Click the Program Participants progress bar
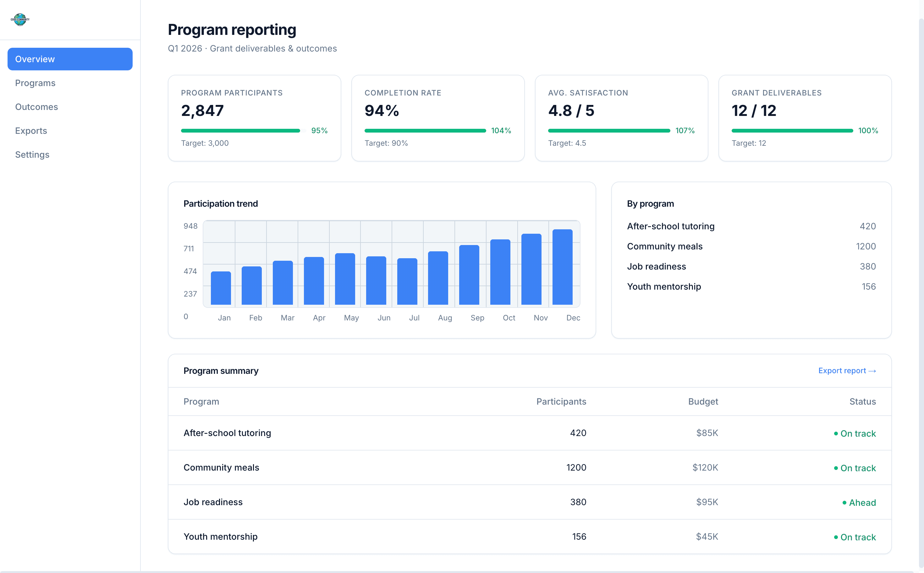The width and height of the screenshot is (924, 573). 240,130
